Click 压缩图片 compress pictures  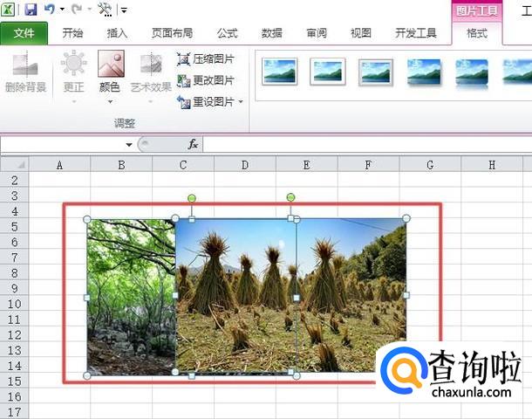point(206,59)
